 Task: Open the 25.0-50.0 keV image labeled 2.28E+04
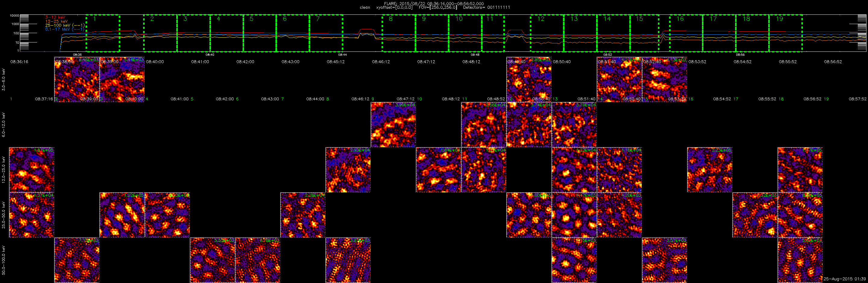303,215
